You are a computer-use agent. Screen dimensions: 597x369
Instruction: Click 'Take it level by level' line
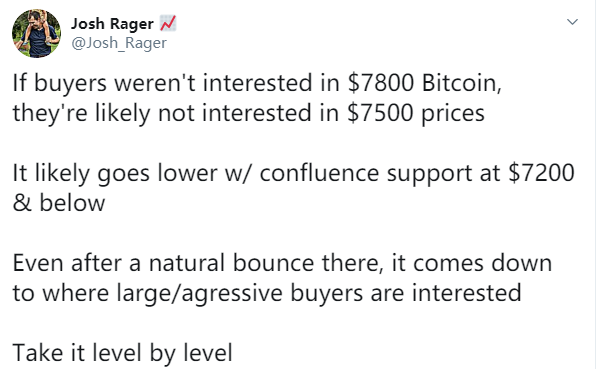(x=122, y=352)
